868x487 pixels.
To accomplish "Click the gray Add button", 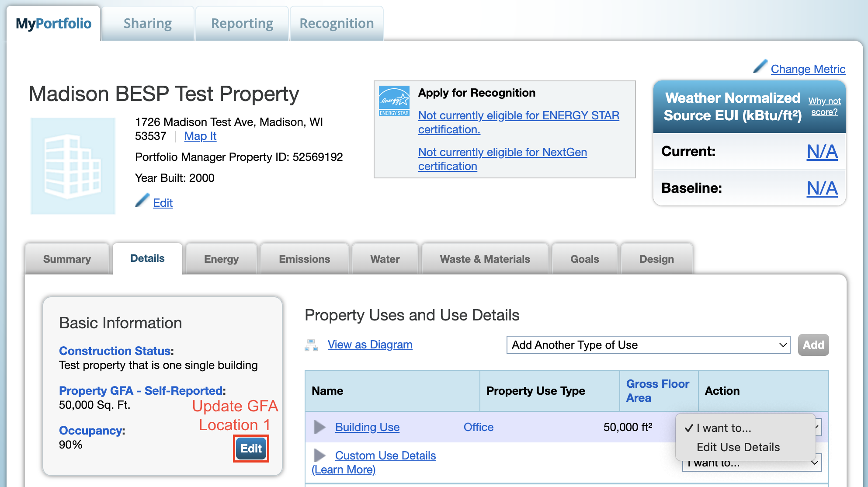I will coord(813,345).
